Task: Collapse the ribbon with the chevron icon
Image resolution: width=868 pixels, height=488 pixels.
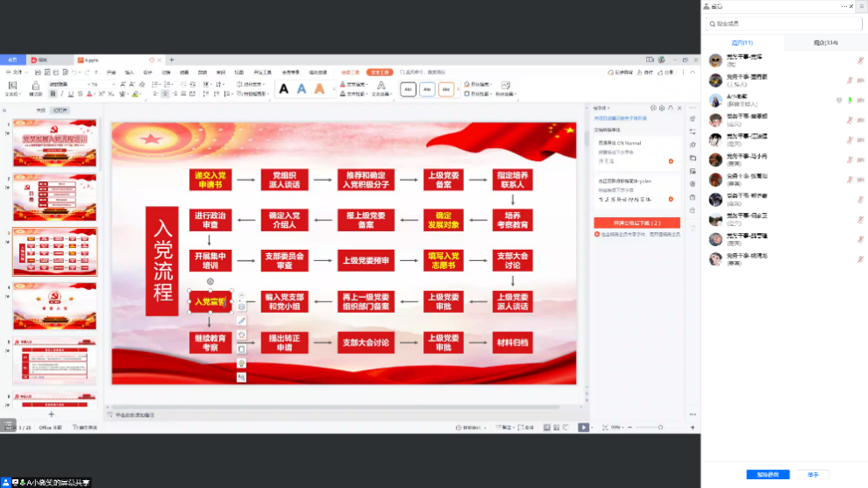Action: click(693, 73)
